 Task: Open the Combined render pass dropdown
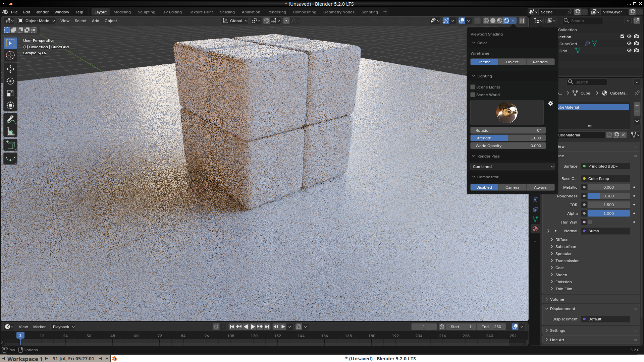(512, 167)
